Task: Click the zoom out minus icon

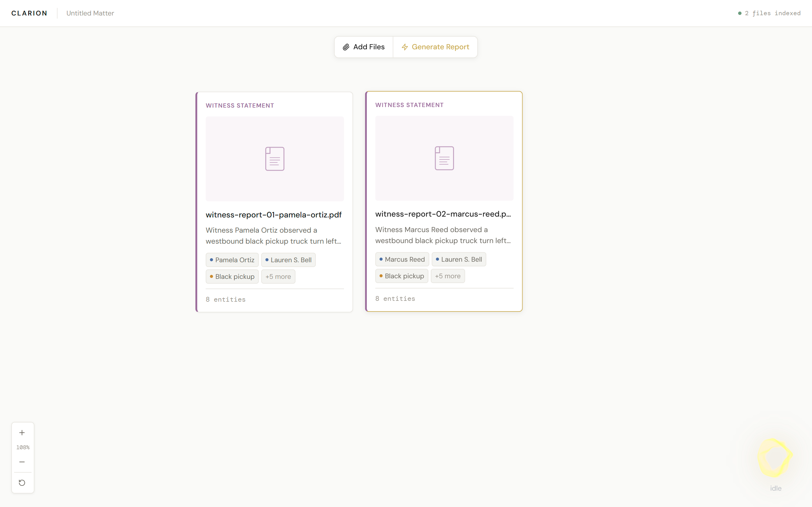Action: coord(22,462)
